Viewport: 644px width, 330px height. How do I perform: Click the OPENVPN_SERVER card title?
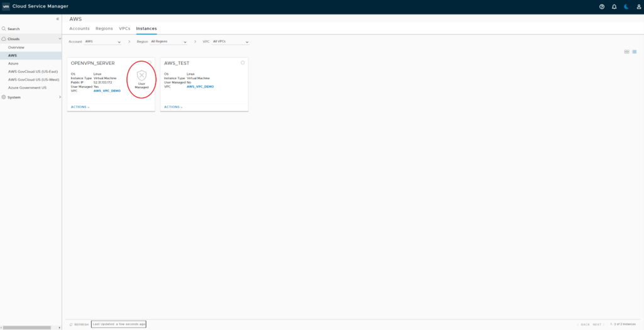(x=93, y=63)
